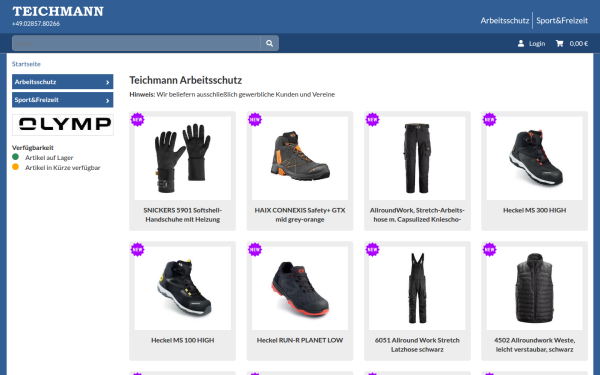The image size is (600, 375).
Task: Click the Startseite breadcrumb link
Action: (x=26, y=64)
